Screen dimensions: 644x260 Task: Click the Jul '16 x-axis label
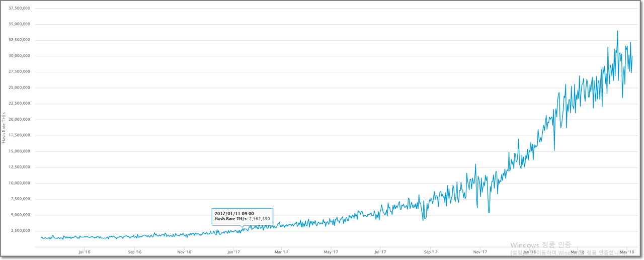[85, 252]
